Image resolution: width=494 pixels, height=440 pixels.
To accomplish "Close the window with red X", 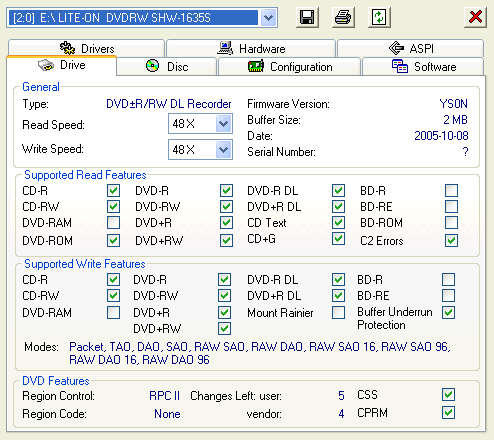I will pos(475,17).
